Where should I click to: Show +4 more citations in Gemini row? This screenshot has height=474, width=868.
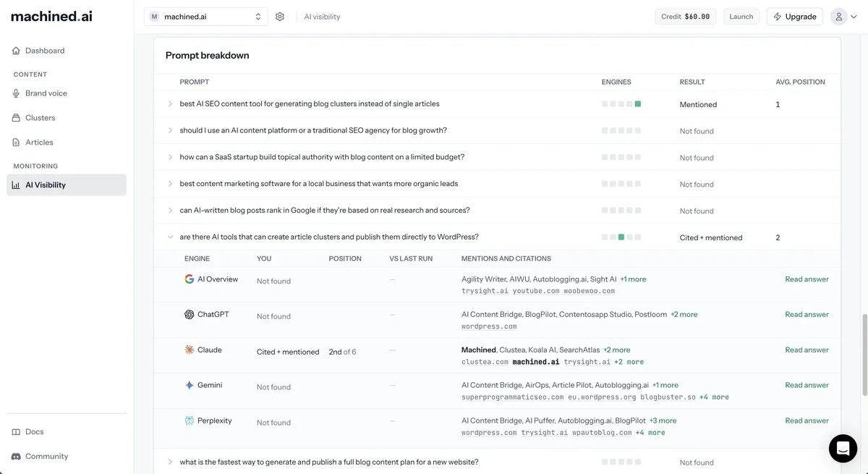pyautogui.click(x=714, y=397)
